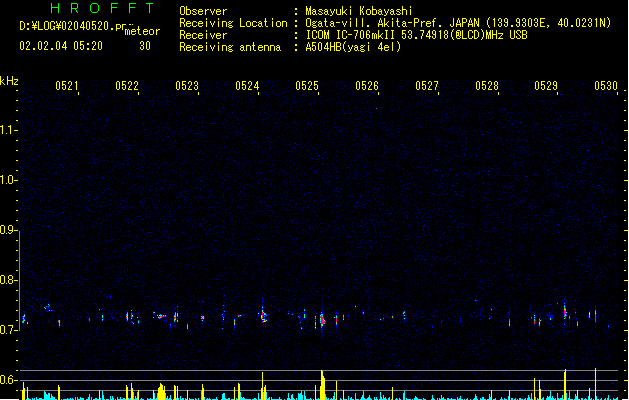Viewport: 629px width, 400px height.
Task: Click the Observer name Masayuki Kobayashi
Action: pos(359,11)
